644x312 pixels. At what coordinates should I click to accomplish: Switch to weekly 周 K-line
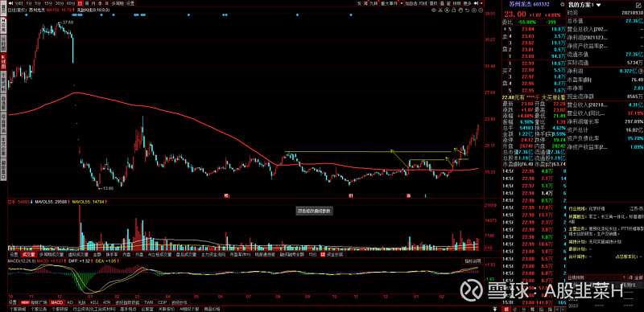pyautogui.click(x=87, y=3)
